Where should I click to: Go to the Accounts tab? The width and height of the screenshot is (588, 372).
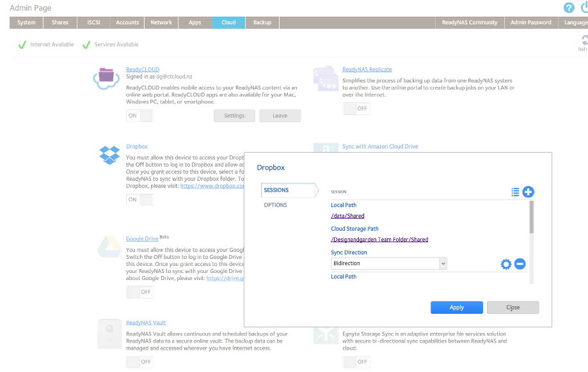(127, 22)
